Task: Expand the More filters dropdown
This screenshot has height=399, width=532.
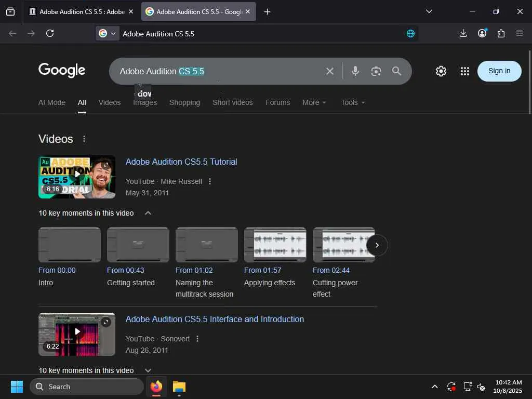Action: pyautogui.click(x=314, y=102)
